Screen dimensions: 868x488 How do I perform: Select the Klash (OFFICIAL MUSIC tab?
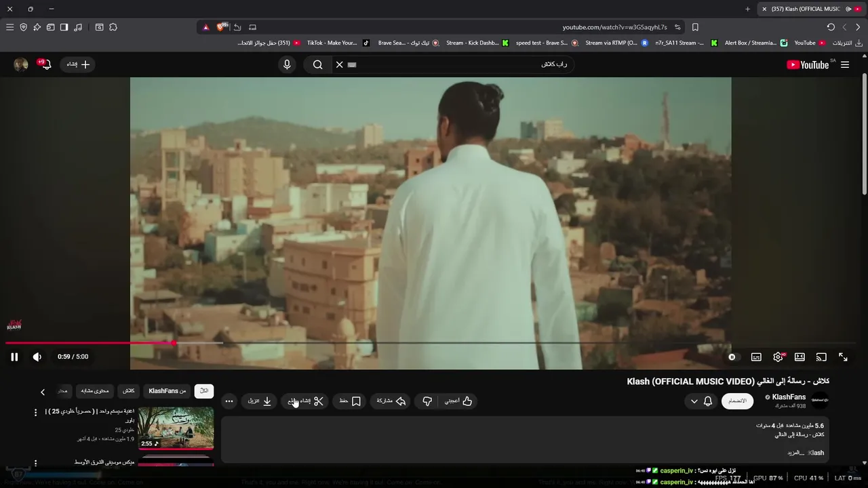810,9
